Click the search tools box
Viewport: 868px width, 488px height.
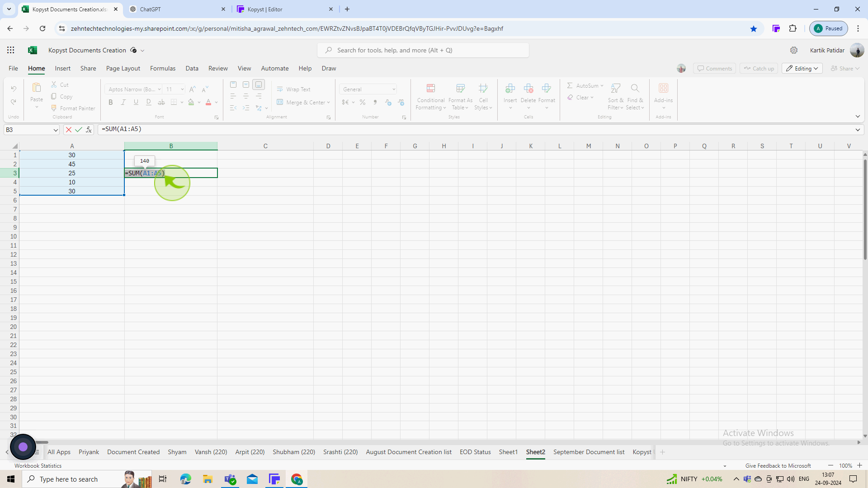point(423,50)
